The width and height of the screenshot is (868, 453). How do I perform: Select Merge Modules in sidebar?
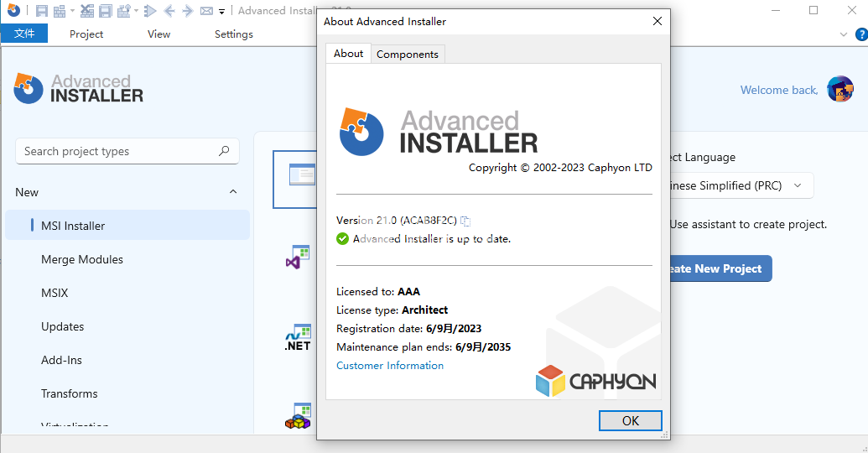coord(82,259)
